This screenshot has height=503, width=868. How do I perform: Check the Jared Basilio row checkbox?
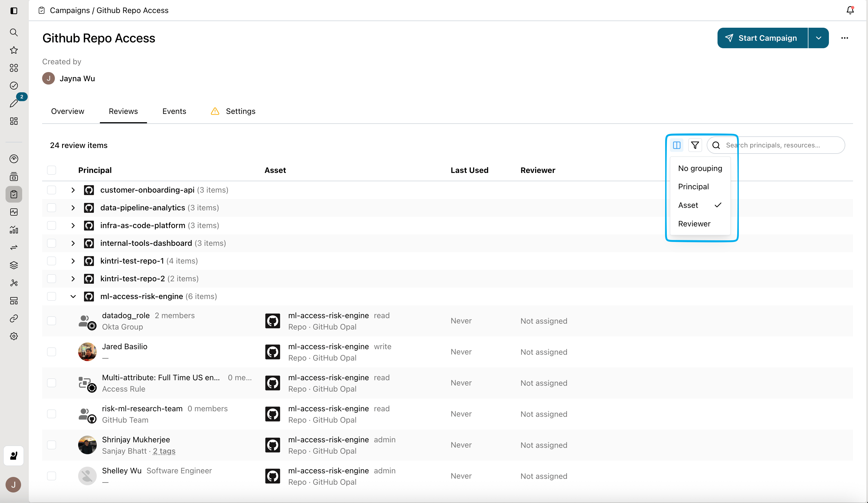(x=52, y=352)
